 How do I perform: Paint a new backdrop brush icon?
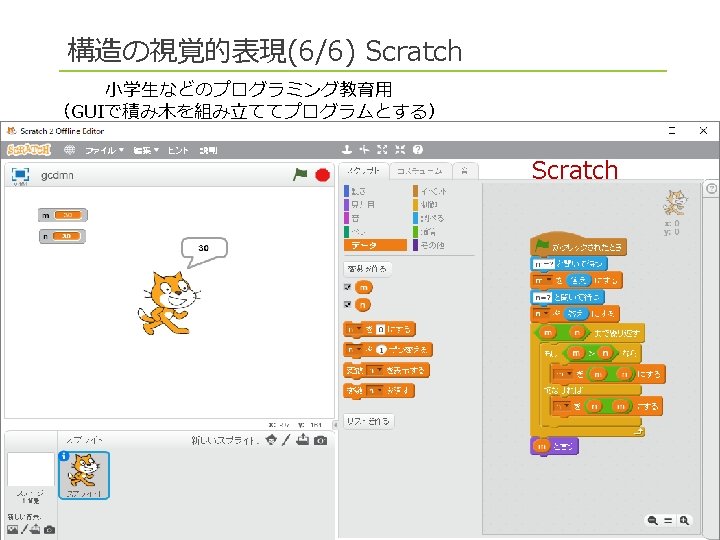pos(25,529)
